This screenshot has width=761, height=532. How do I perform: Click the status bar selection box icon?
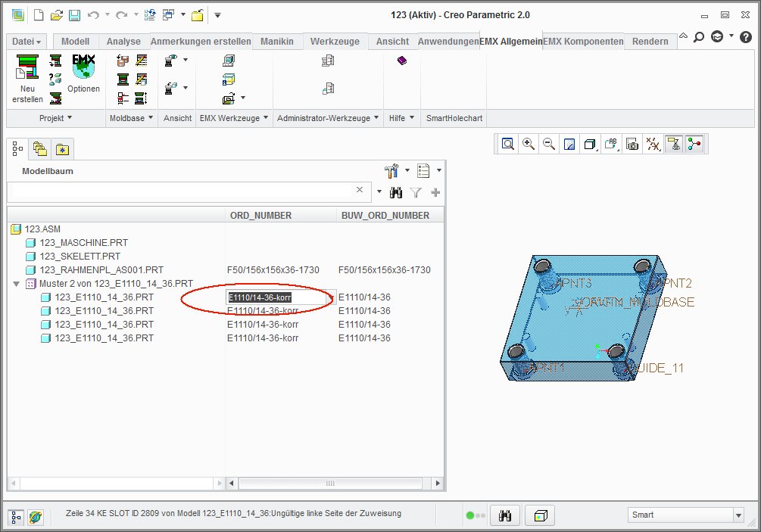[x=540, y=515]
